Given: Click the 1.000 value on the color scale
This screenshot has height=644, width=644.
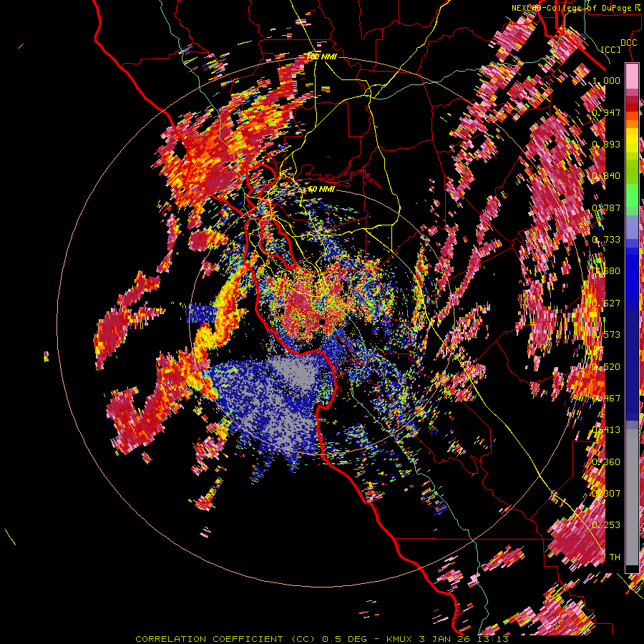Looking at the screenshot, I should click(606, 80).
